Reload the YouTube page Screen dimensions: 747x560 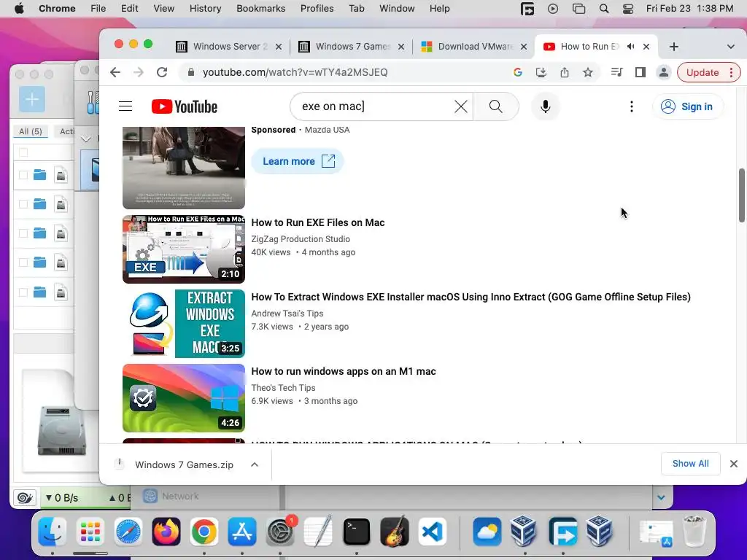[x=162, y=72]
